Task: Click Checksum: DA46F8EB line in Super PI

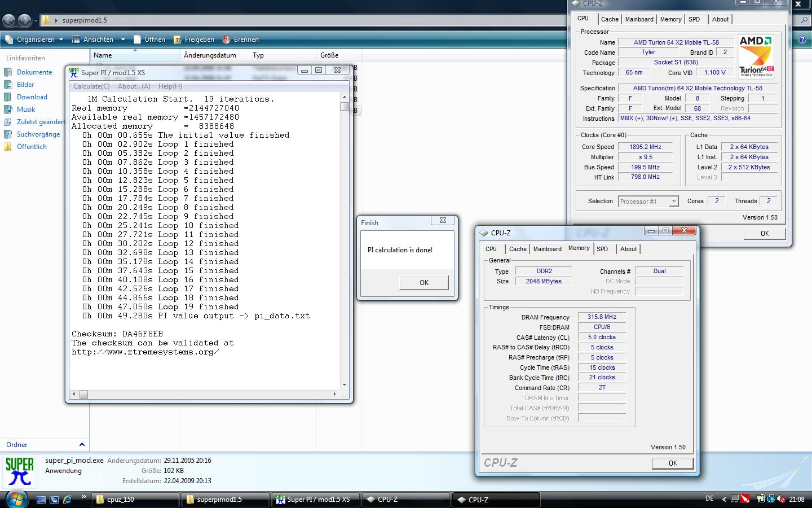Action: tap(117, 334)
